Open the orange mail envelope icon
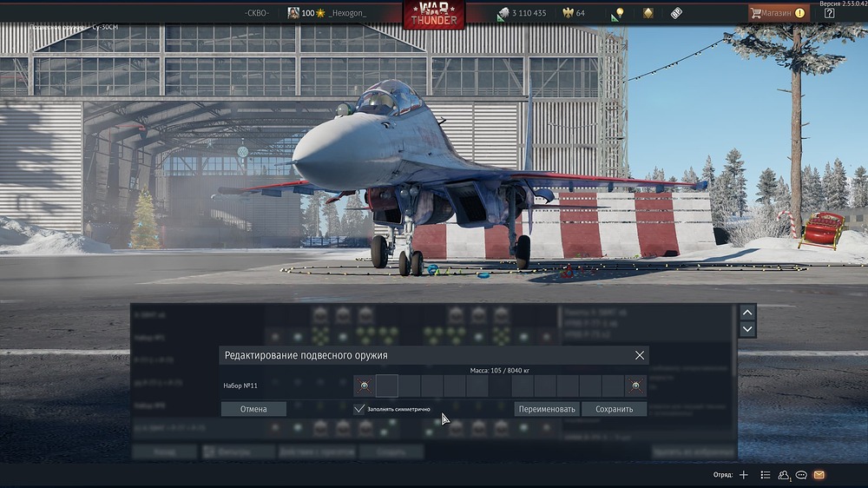This screenshot has height=488, width=868. 819,475
